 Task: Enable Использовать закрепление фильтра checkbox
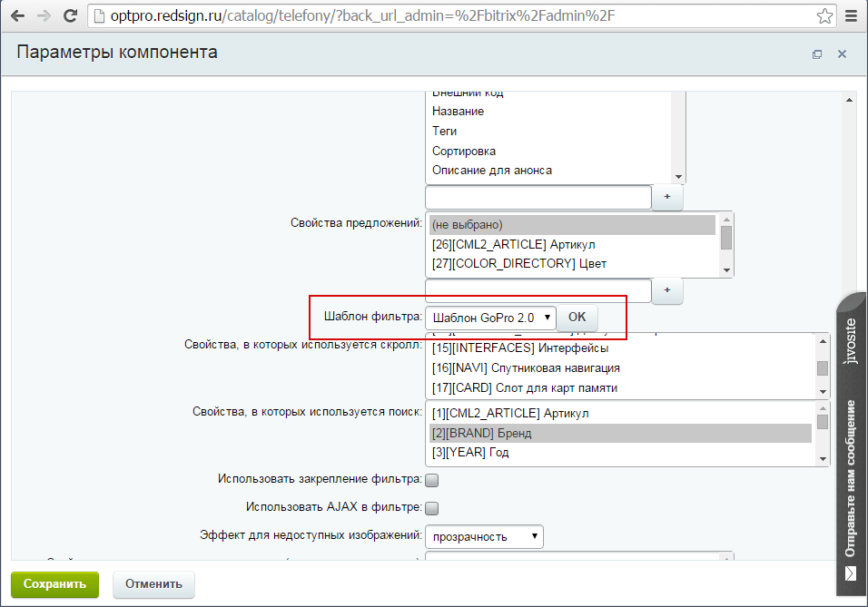point(432,480)
